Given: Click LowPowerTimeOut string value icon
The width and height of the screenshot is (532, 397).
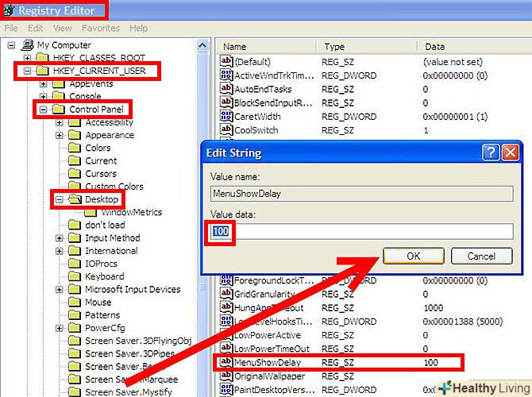Looking at the screenshot, I should pos(226,348).
